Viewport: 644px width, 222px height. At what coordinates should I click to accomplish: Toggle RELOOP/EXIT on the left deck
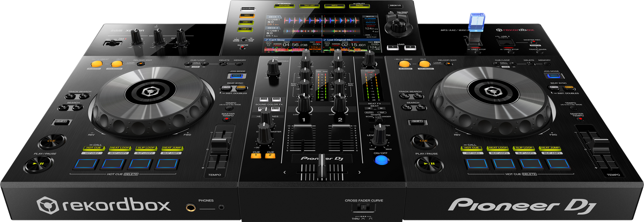point(141,65)
